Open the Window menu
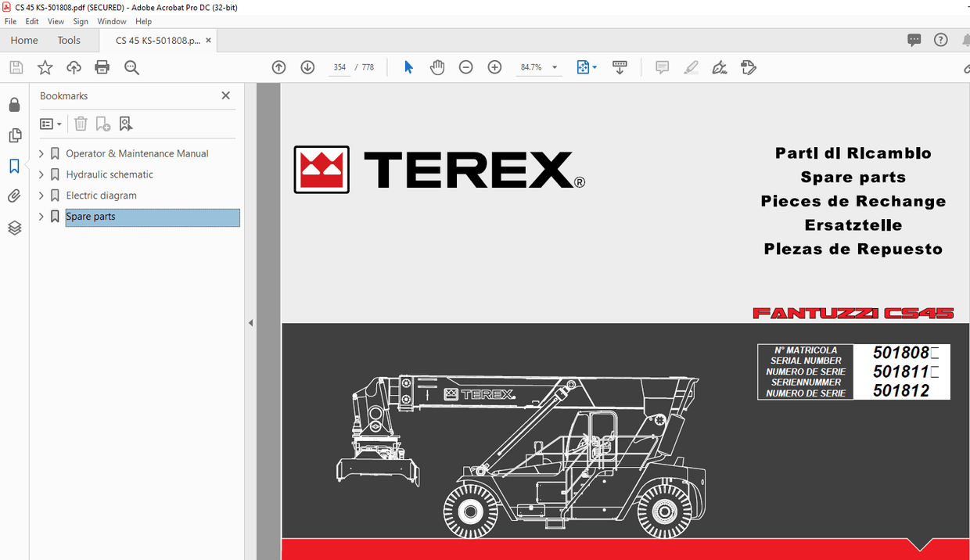 (x=112, y=21)
